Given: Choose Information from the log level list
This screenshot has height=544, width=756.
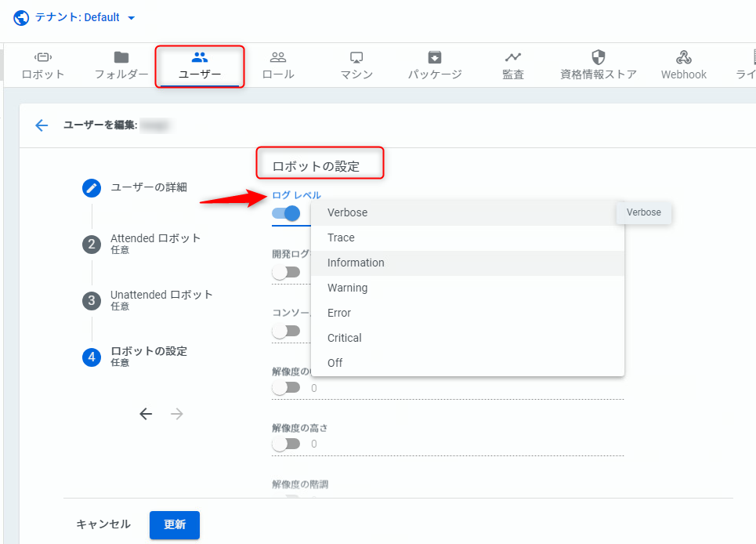Looking at the screenshot, I should pyautogui.click(x=468, y=263).
